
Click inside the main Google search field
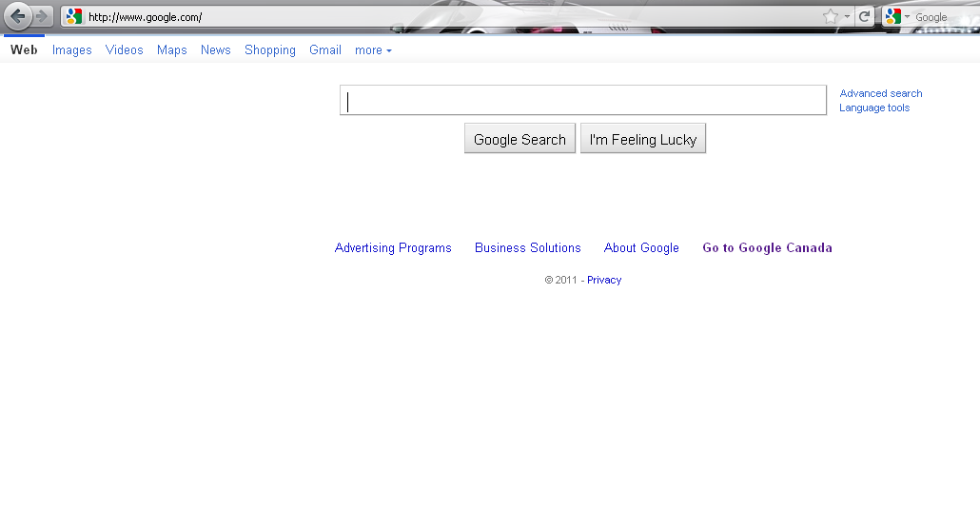583,100
